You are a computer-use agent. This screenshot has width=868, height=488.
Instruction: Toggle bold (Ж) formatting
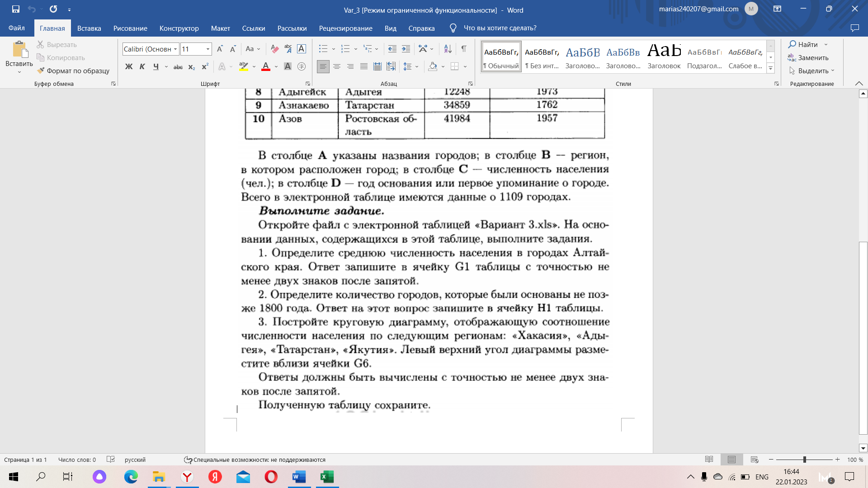[x=129, y=67]
